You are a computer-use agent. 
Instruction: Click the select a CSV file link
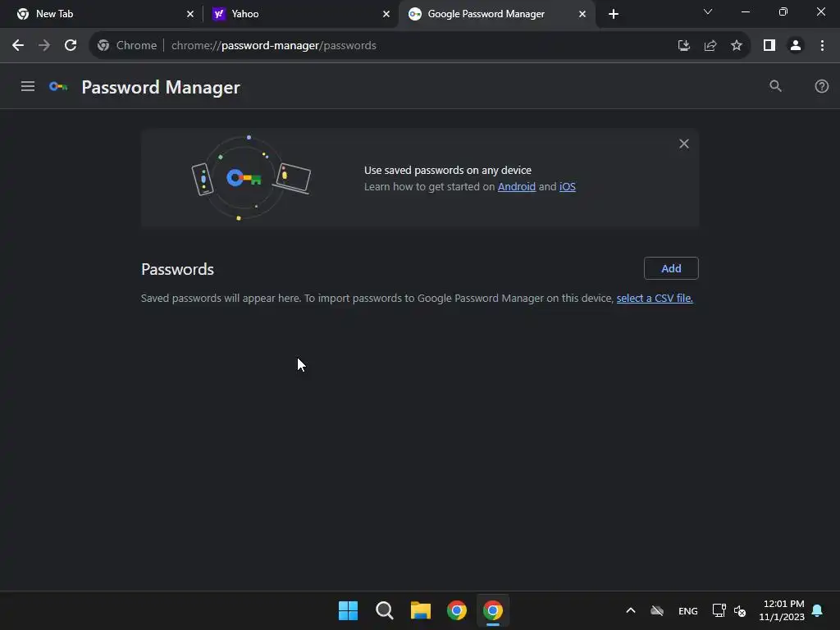(x=654, y=298)
